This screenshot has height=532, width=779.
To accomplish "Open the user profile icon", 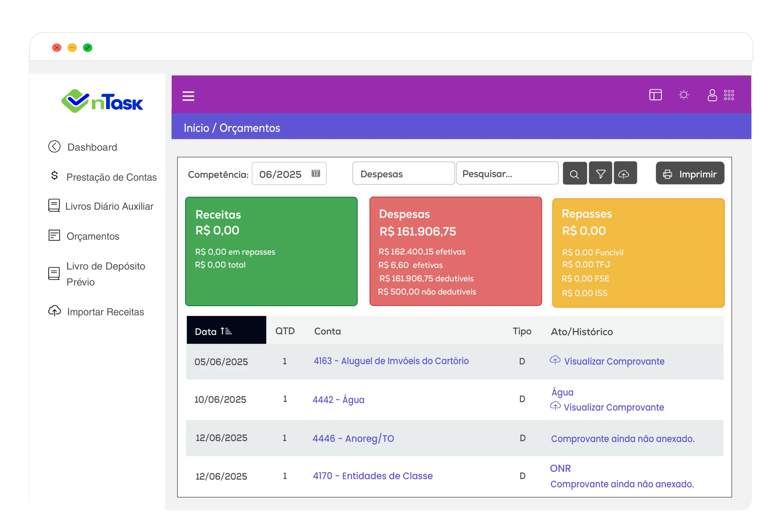I will click(x=712, y=96).
